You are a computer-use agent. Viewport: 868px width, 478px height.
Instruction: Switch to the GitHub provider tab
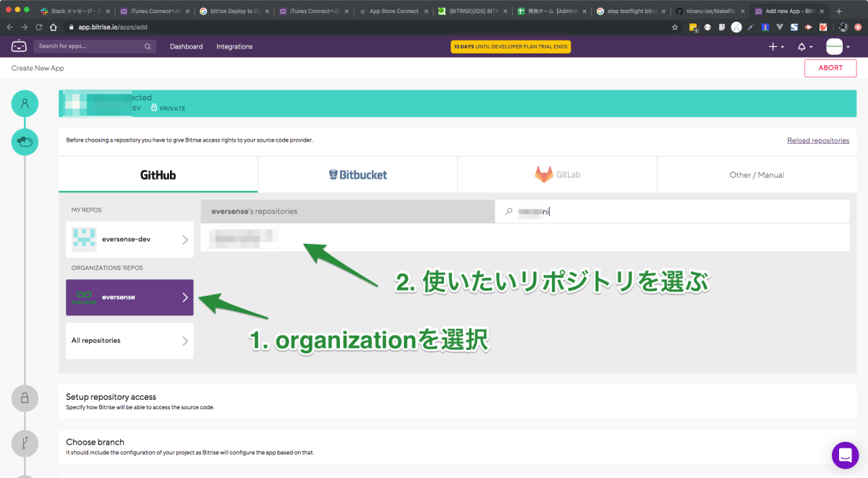coord(158,175)
